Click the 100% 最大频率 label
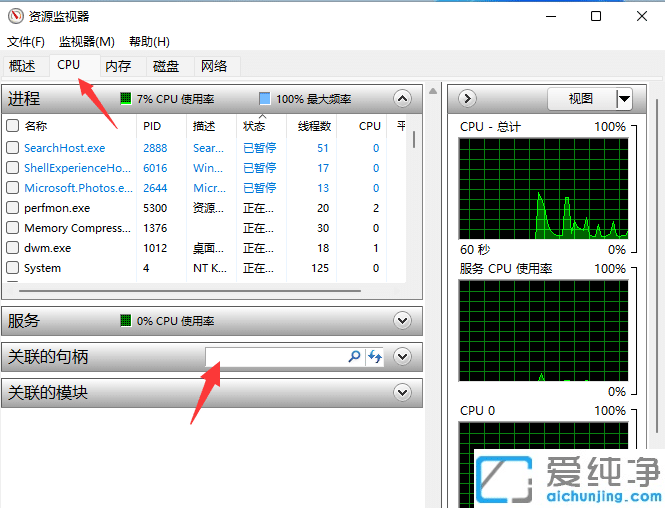The height and width of the screenshot is (508, 665). click(313, 99)
